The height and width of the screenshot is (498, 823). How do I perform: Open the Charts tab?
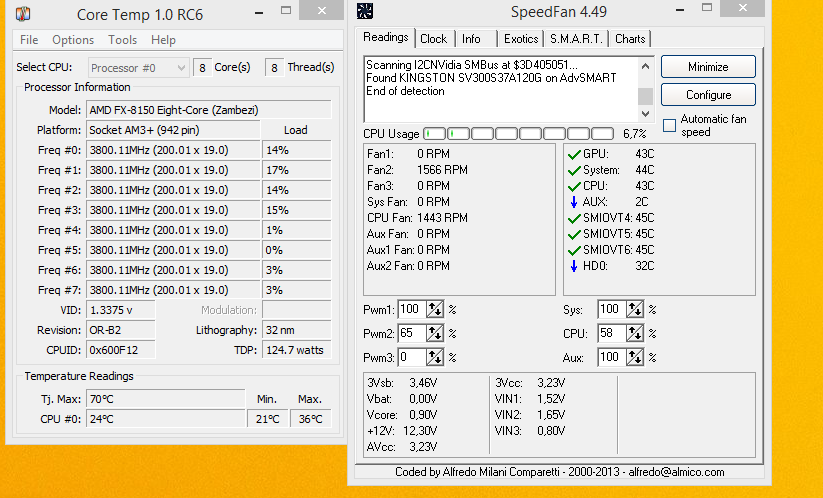[630, 39]
